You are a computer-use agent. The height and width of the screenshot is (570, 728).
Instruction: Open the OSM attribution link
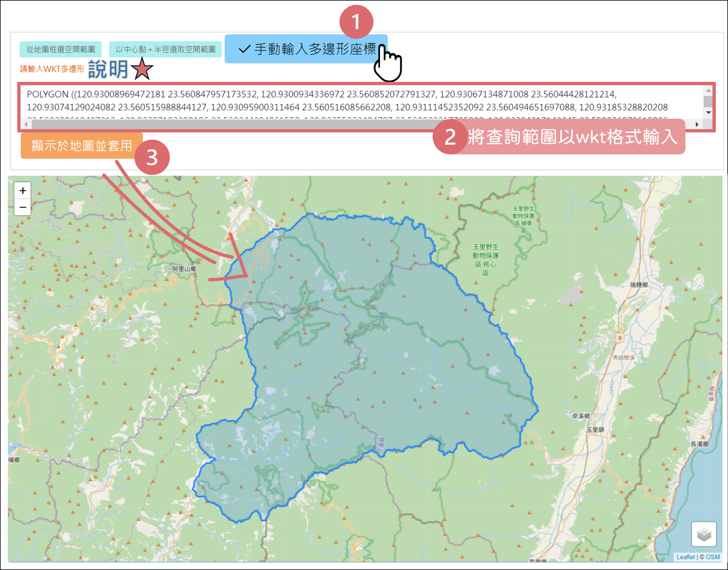click(713, 557)
